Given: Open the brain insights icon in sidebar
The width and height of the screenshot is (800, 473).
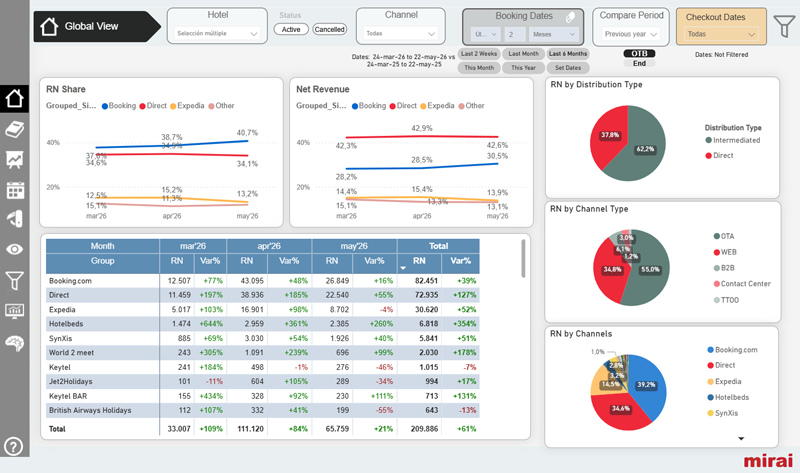Looking at the screenshot, I should click(x=14, y=343).
